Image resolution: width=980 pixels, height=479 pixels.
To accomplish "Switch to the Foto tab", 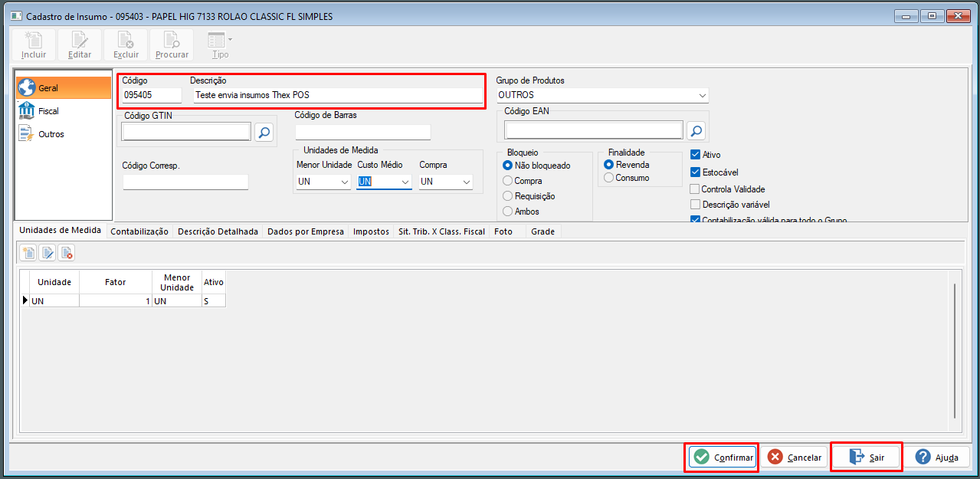I will pyautogui.click(x=503, y=231).
